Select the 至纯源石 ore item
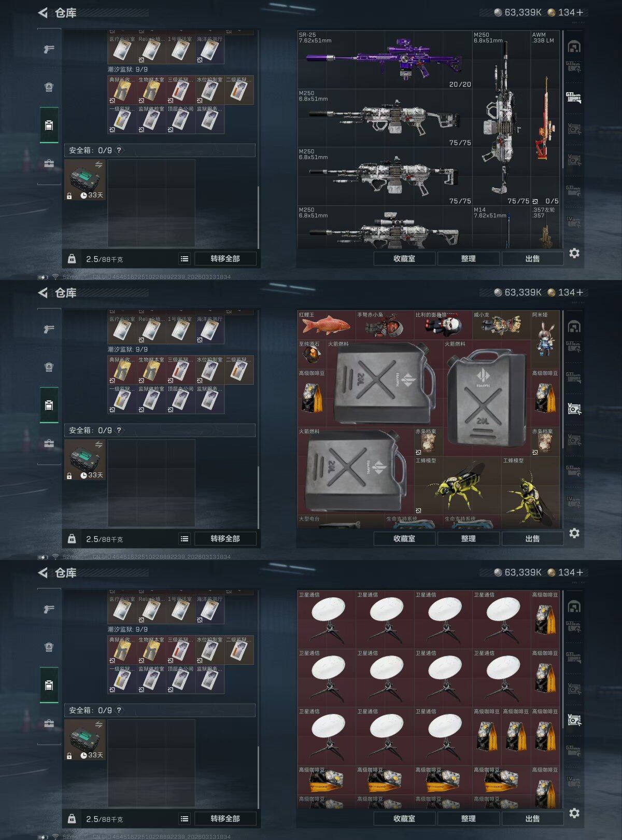This screenshot has width=622, height=840. coord(312,354)
